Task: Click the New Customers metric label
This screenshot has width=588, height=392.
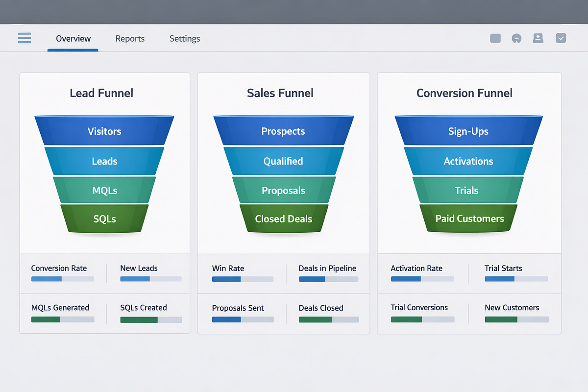Action: point(512,308)
